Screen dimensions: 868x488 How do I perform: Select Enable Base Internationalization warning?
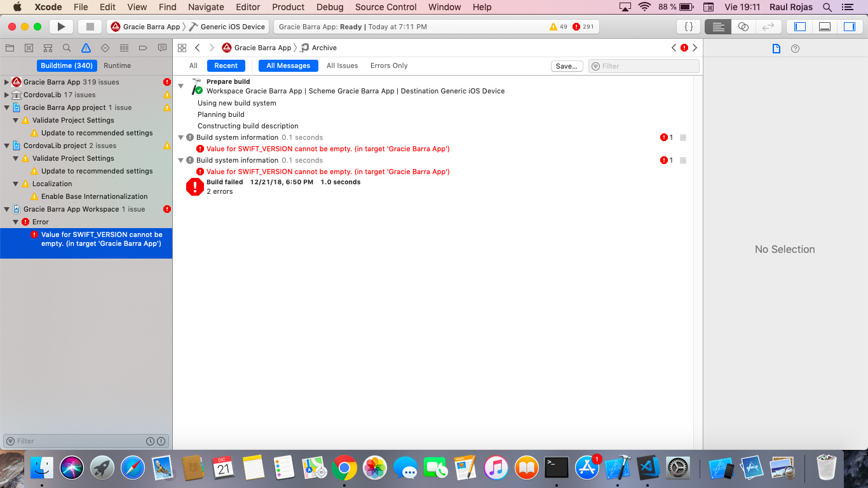pyautogui.click(x=94, y=196)
